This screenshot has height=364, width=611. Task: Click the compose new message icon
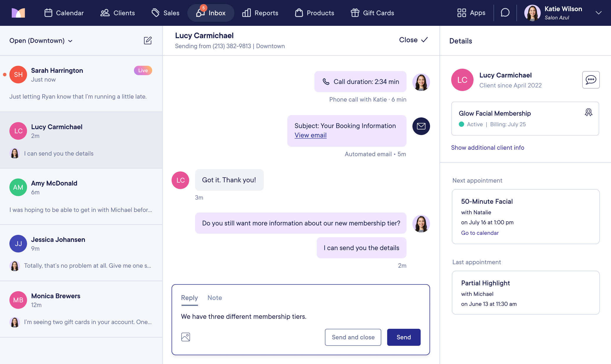(147, 41)
